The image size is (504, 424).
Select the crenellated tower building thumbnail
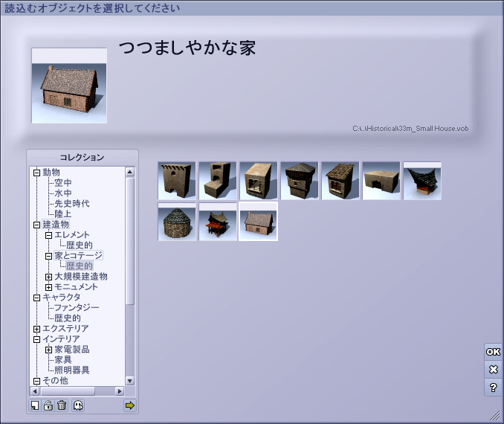pos(176,181)
